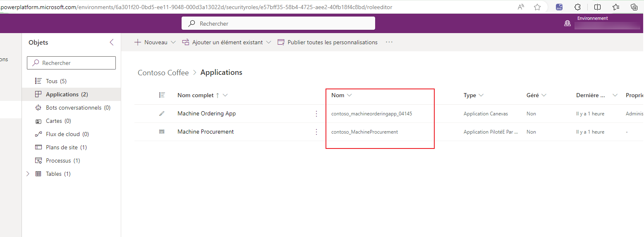The image size is (644, 237).
Task: Click the pencil icon for Machine Ordering App
Action: [162, 113]
